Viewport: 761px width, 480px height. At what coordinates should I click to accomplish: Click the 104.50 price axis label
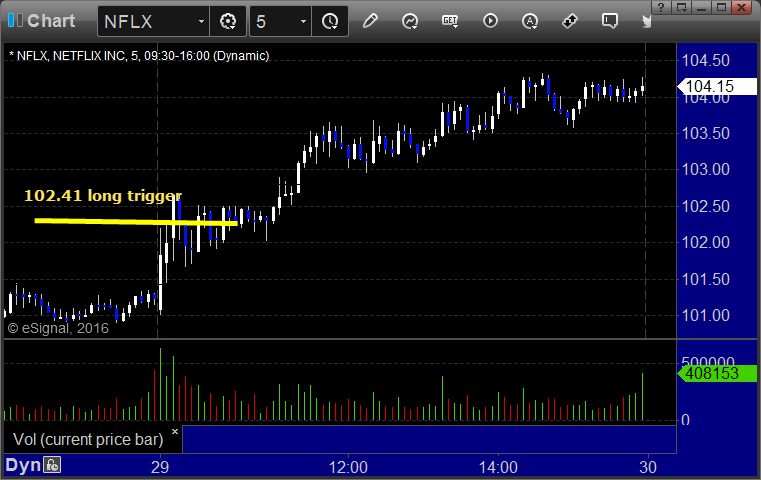(706, 61)
